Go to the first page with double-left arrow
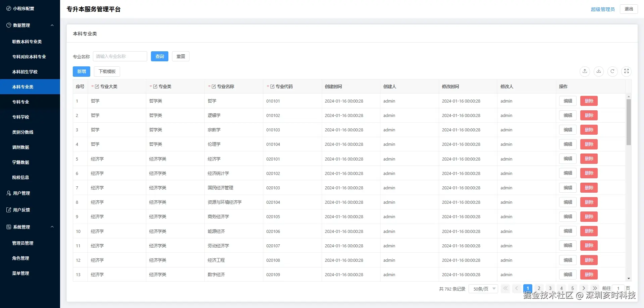 (505, 288)
